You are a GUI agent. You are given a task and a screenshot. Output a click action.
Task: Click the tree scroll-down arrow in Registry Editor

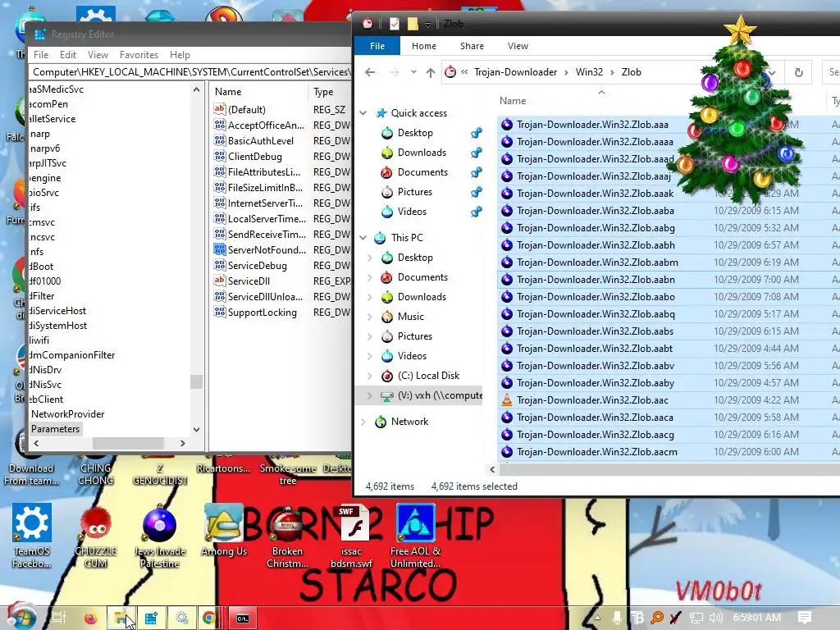pos(196,430)
